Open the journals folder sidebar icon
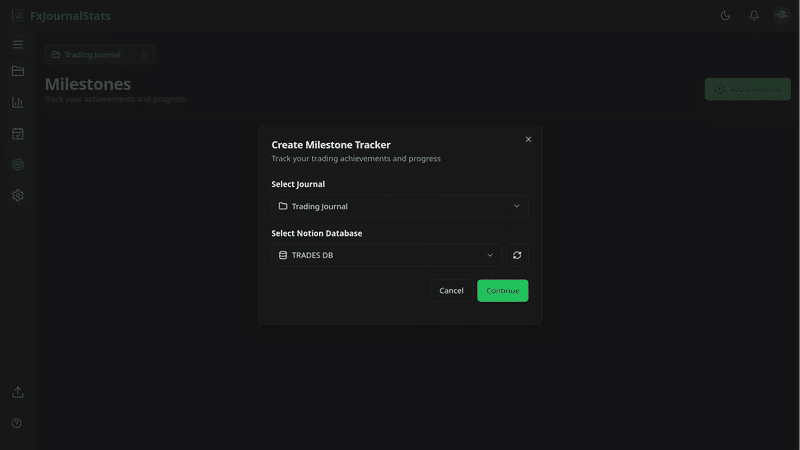The height and width of the screenshot is (450, 800). point(18,71)
